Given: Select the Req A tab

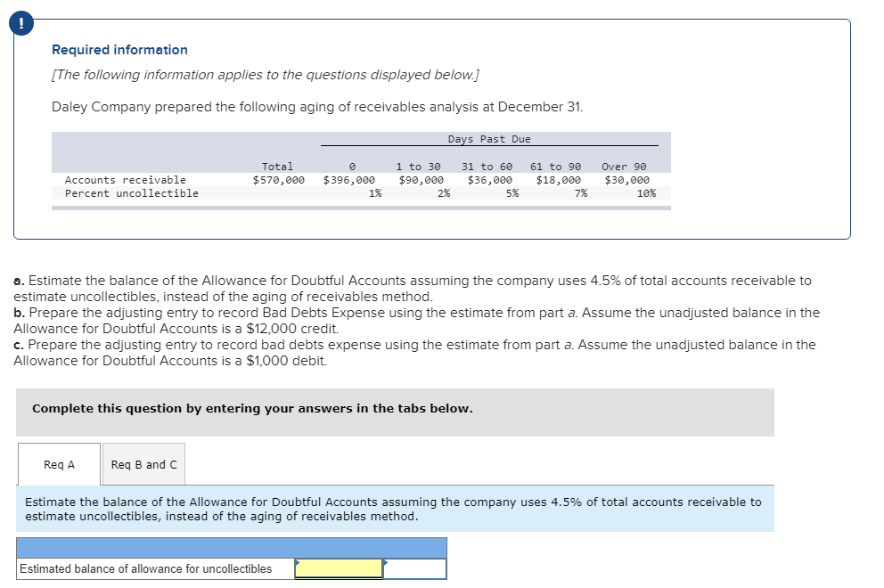Looking at the screenshot, I should 59,463.
